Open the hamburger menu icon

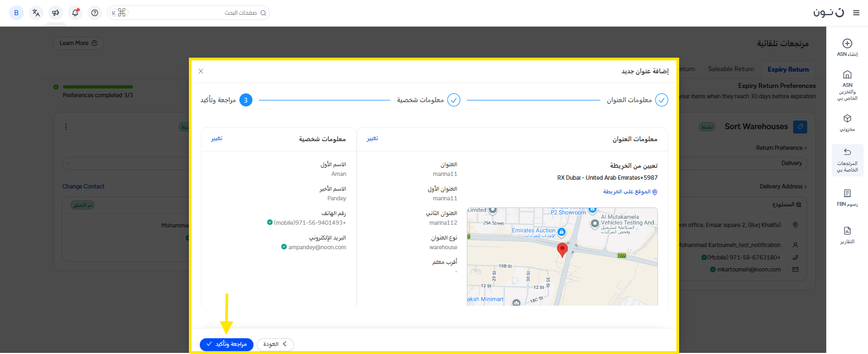pyautogui.click(x=856, y=12)
